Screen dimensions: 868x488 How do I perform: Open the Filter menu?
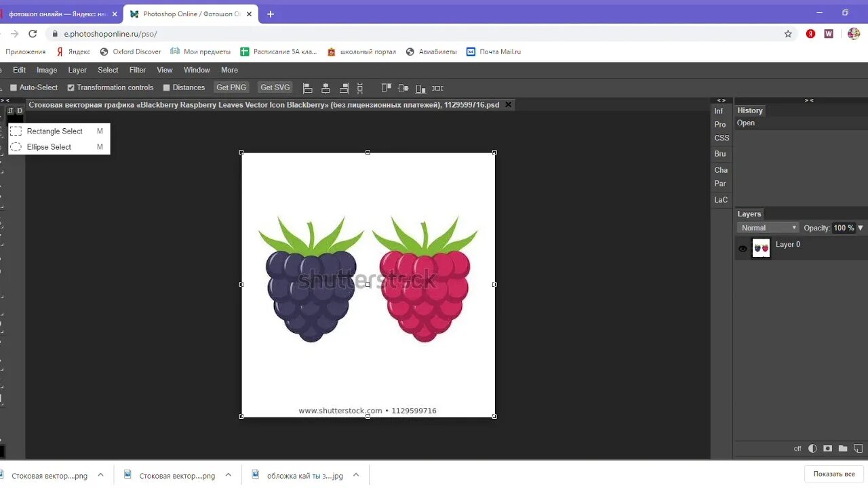pyautogui.click(x=138, y=70)
